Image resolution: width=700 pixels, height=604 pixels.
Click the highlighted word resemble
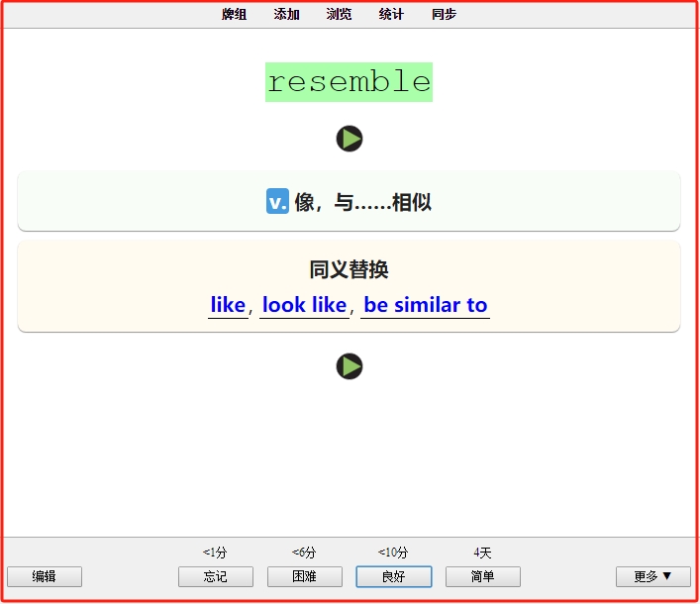tap(350, 82)
